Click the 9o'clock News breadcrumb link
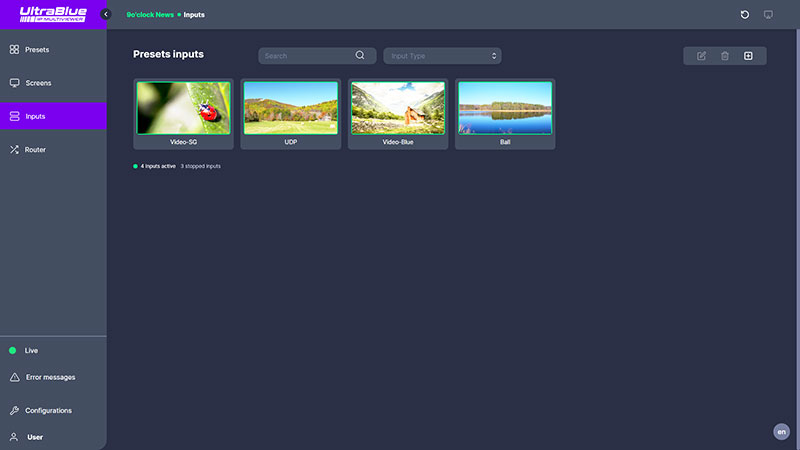Screen dimensions: 800x450 coord(150,15)
